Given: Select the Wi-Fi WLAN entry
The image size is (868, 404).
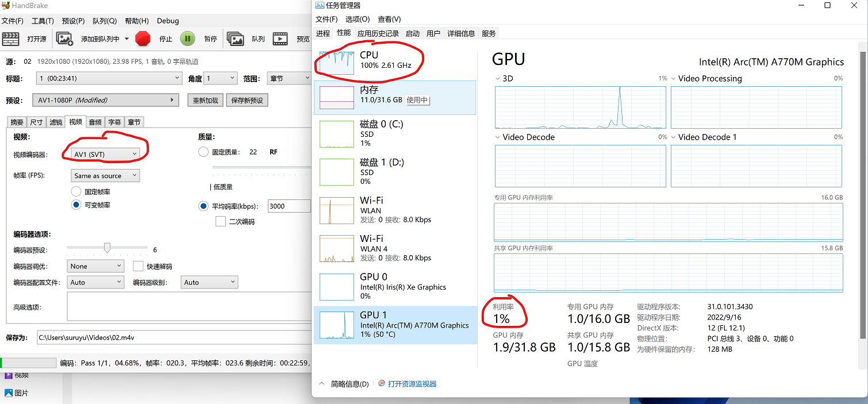Looking at the screenshot, I should (x=395, y=210).
